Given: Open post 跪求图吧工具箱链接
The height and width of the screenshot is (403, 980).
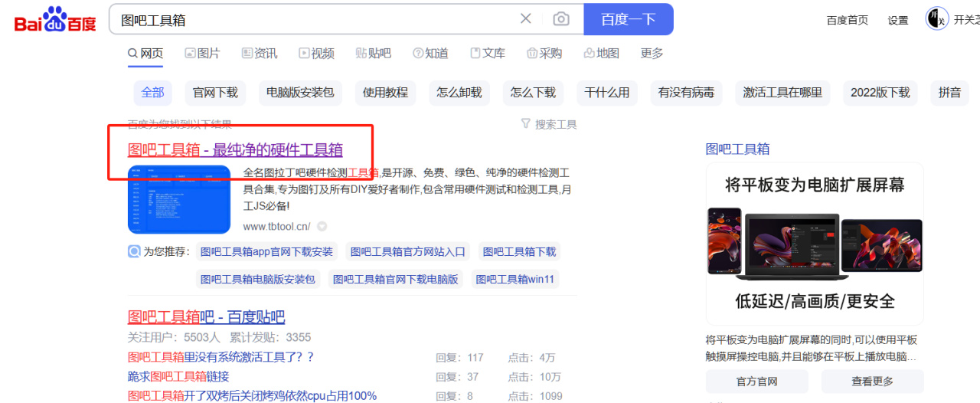Looking at the screenshot, I should (x=178, y=376).
